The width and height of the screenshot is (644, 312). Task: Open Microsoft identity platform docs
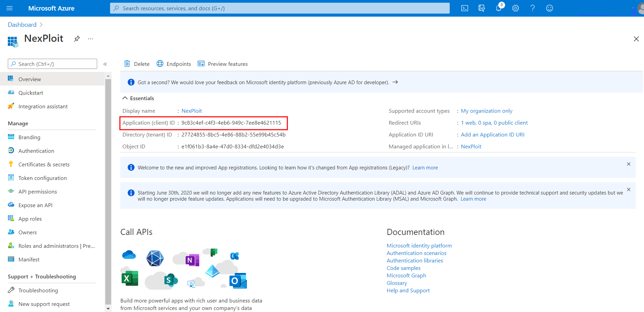(419, 245)
